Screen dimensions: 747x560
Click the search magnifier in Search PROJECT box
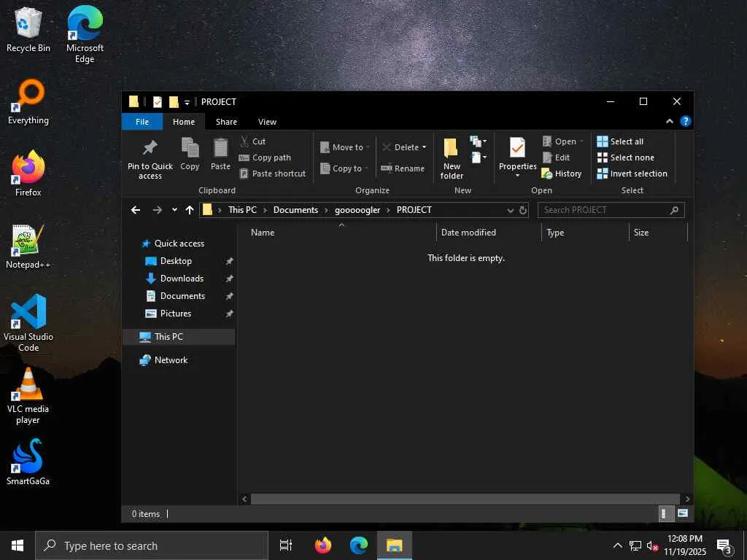click(674, 210)
